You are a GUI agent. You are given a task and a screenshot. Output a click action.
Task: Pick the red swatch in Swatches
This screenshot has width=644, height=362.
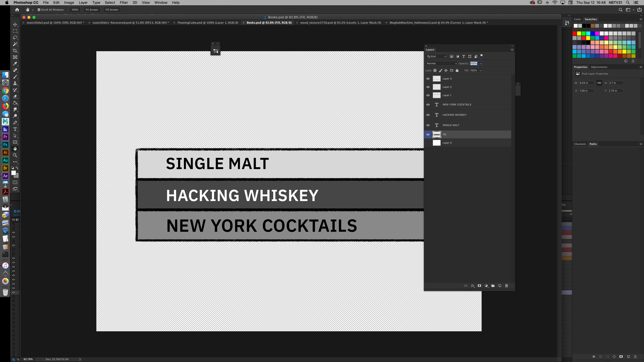point(574,33)
